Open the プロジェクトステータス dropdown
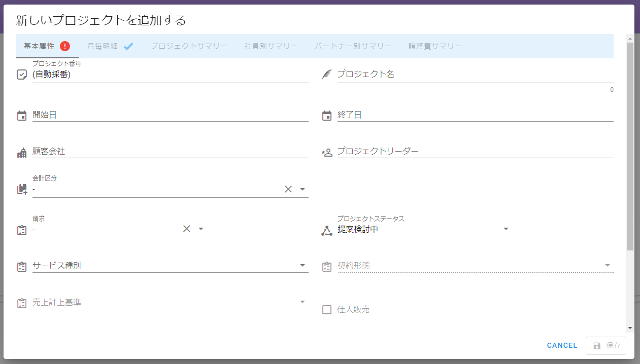 pos(506,229)
